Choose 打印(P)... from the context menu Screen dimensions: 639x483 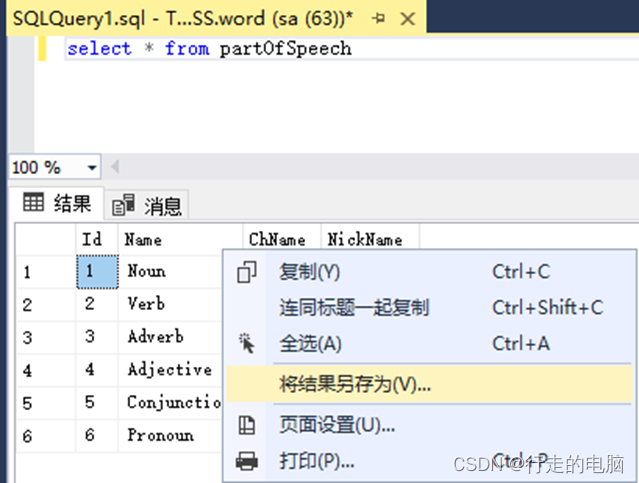point(430,461)
